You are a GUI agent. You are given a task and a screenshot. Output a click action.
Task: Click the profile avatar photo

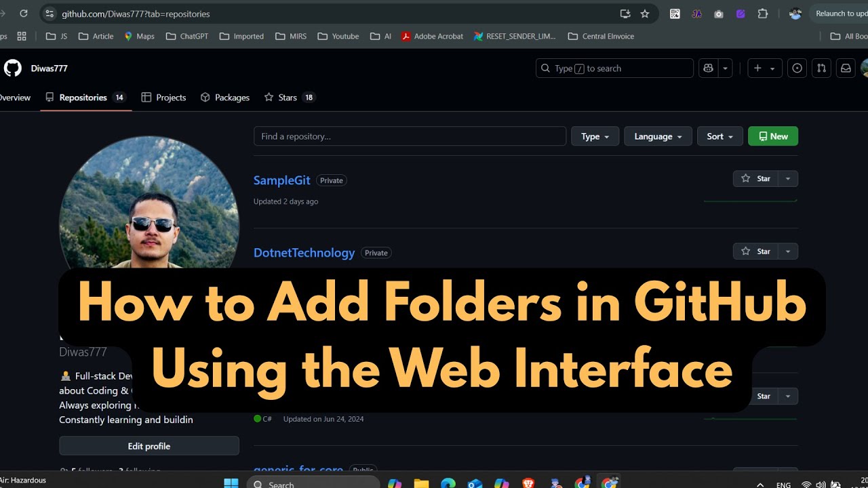[149, 203]
